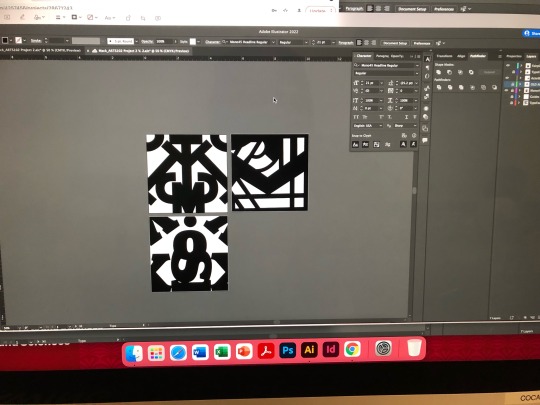Viewport: 540px width, 405px height.
Task: Open the Trash in the Dock
Action: pos(414,347)
